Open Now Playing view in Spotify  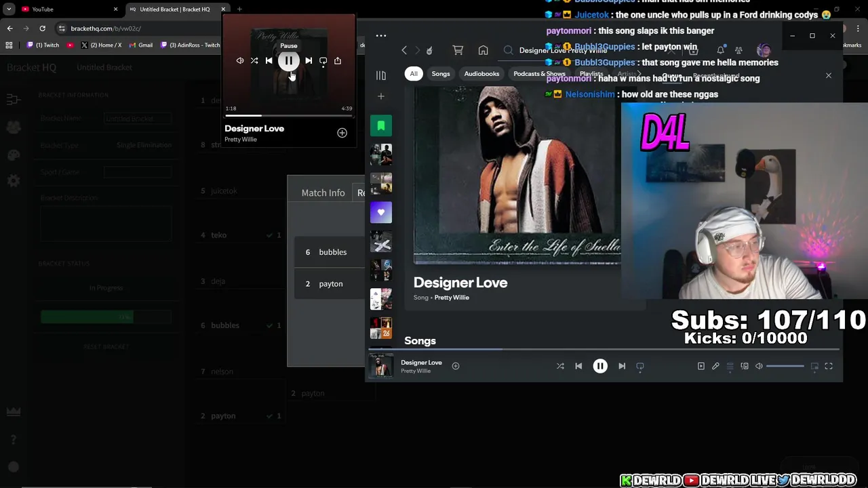click(701, 366)
